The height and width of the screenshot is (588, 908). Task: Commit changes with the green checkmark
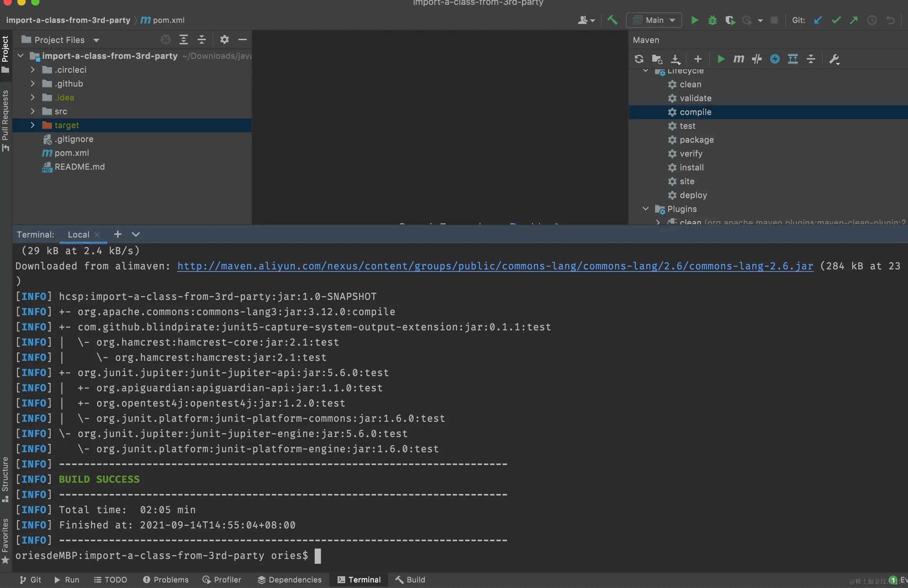tap(836, 20)
